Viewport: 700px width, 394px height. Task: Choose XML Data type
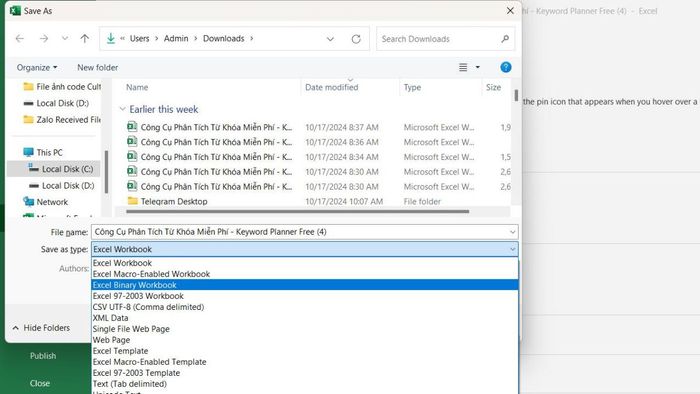305,318
